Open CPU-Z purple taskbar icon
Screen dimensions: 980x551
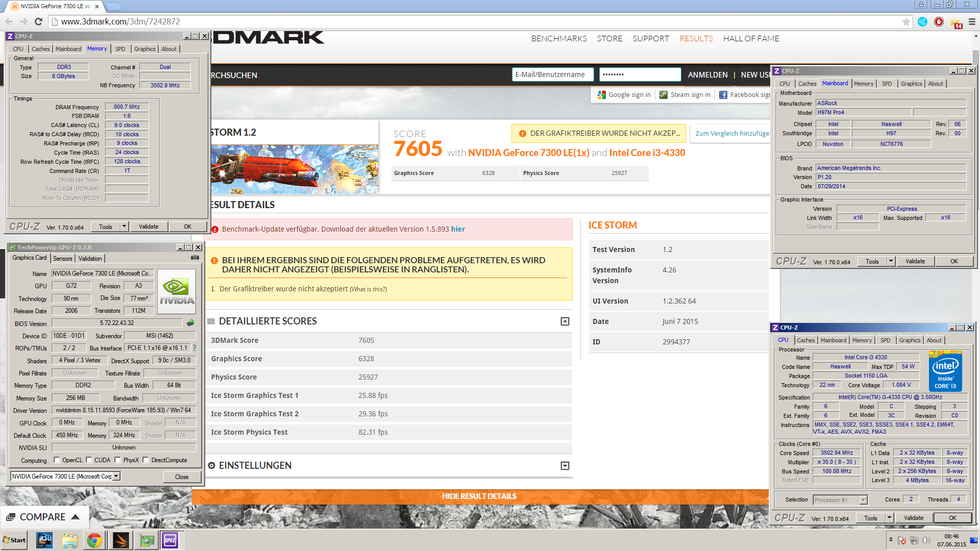(170, 540)
